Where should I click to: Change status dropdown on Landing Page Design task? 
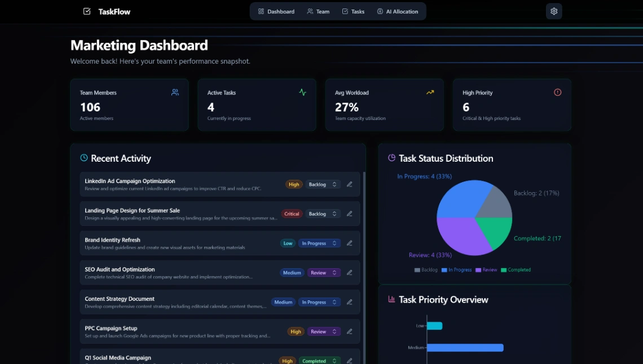pyautogui.click(x=323, y=214)
